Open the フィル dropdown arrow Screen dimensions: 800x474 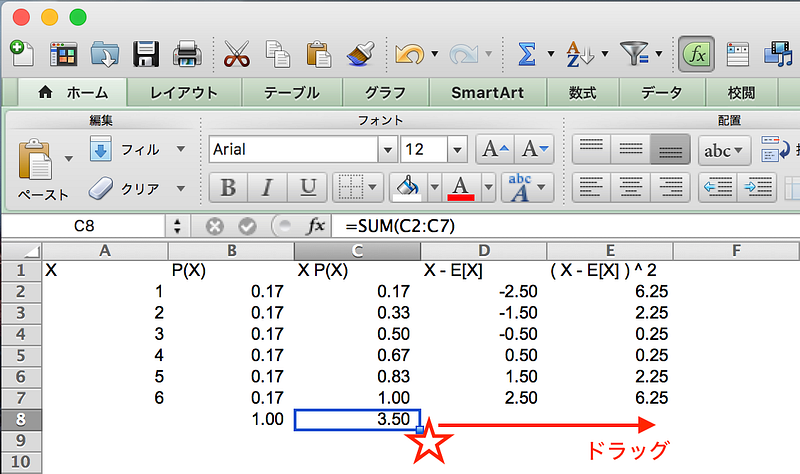[x=181, y=149]
